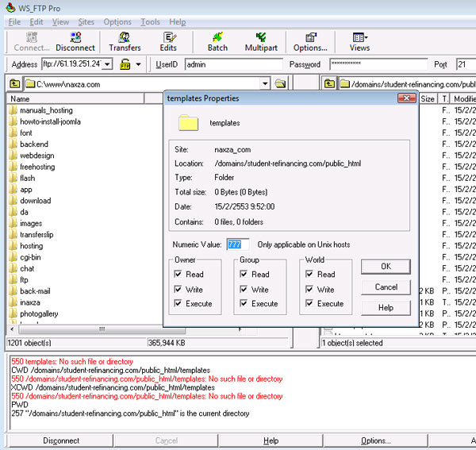
Task: Click Cancel in templates Properties dialog
Action: [386, 287]
